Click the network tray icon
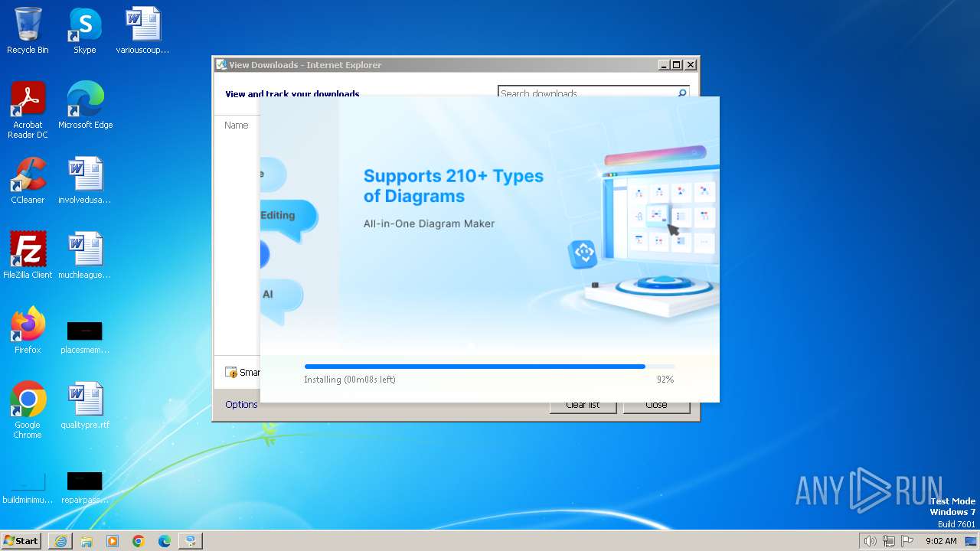This screenshot has width=980, height=551. (889, 541)
